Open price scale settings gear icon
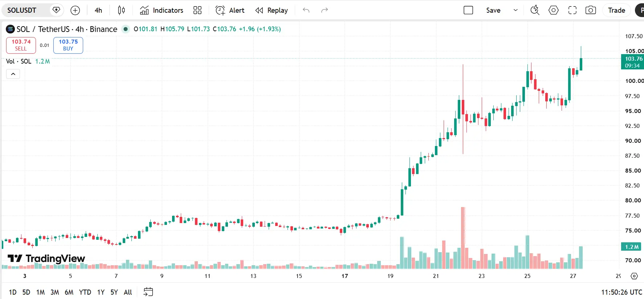644x299 pixels. (634, 276)
